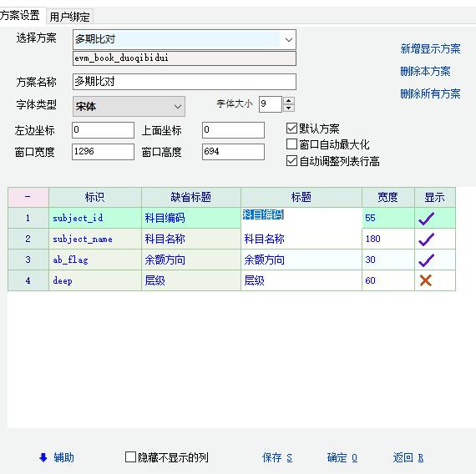Screen dimensions: 476x474
Task: Toggle display checkmark for ab_flag row
Action: pyautogui.click(x=427, y=260)
